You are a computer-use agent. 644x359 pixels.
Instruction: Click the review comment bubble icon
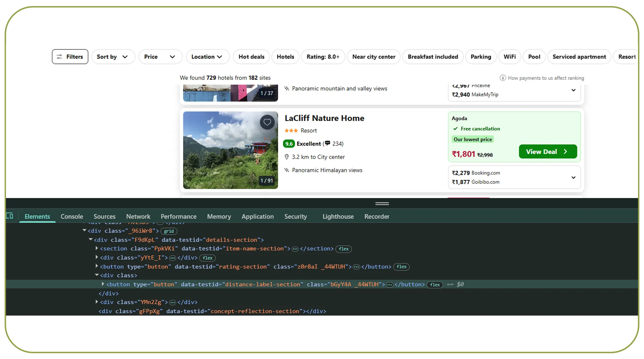328,143
